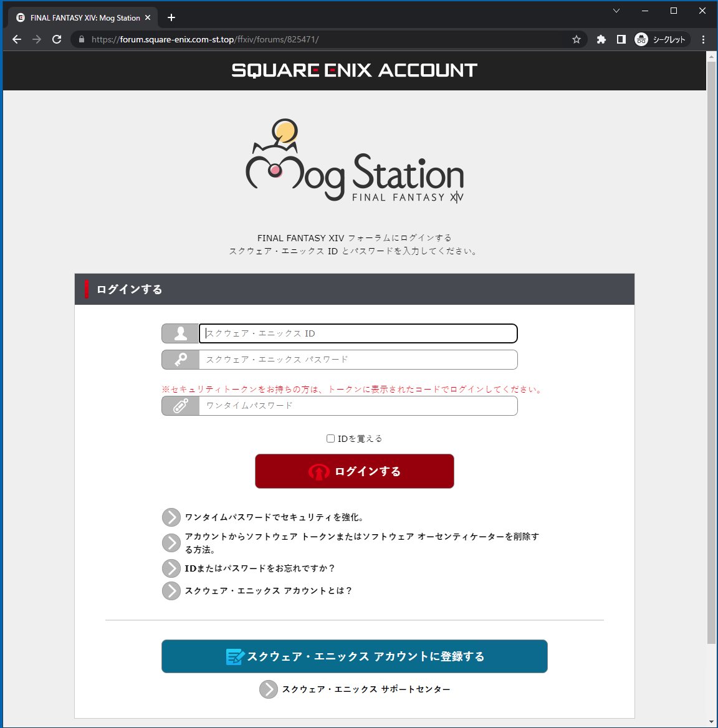Open the browser side panel icon
Image resolution: width=718 pixels, height=728 pixels.
pos(621,39)
